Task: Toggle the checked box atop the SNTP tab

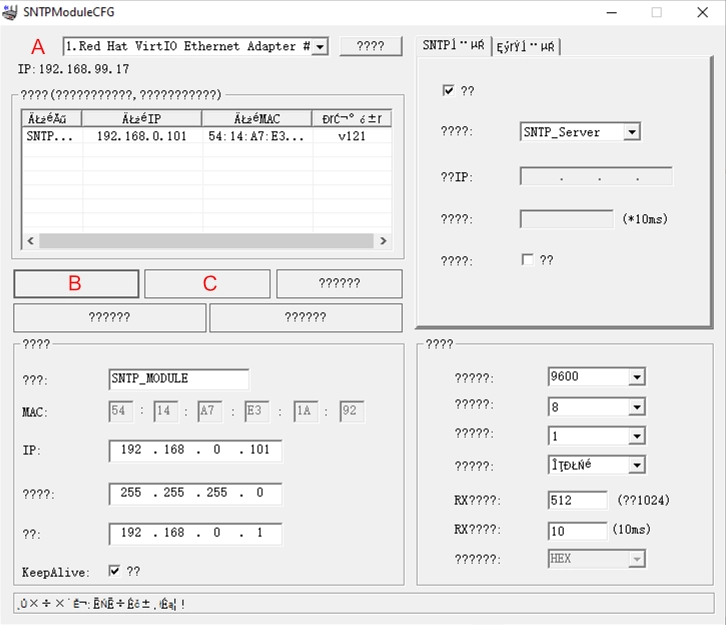Action: pos(448,90)
